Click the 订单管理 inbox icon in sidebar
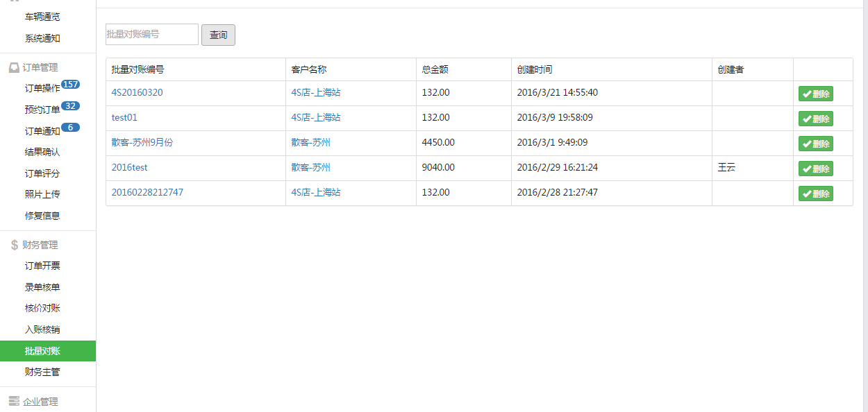 tap(14, 67)
